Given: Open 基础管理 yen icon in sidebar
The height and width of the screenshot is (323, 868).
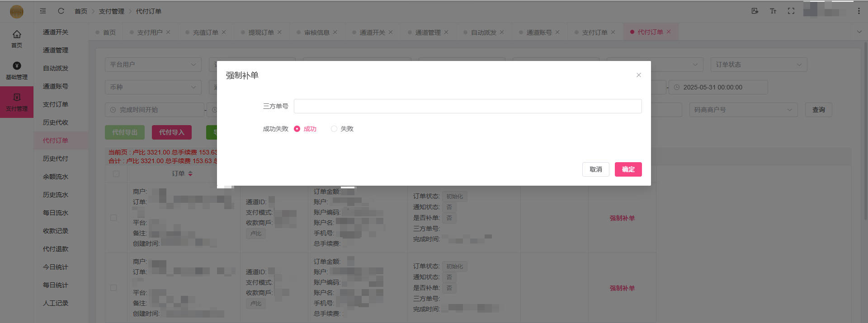Looking at the screenshot, I should [17, 70].
